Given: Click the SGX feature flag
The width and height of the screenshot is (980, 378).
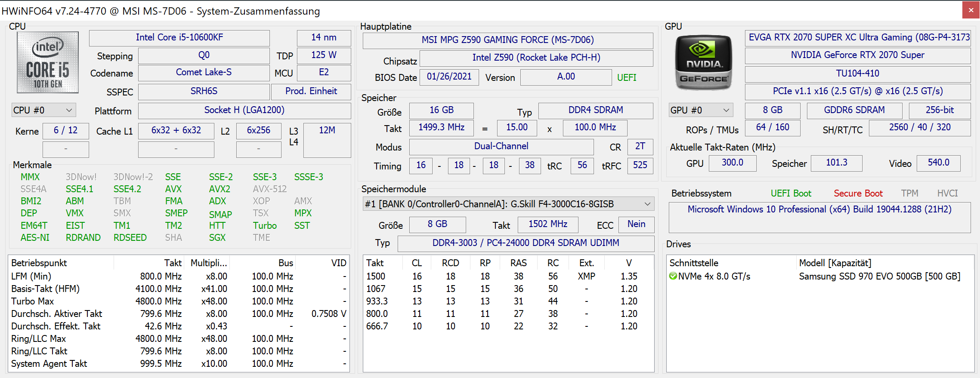Looking at the screenshot, I should [217, 238].
